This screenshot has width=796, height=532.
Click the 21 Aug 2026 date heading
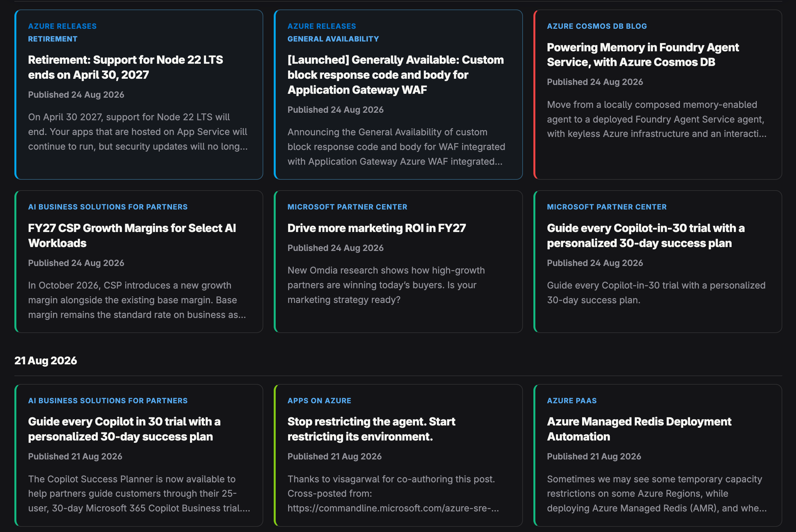click(x=45, y=360)
